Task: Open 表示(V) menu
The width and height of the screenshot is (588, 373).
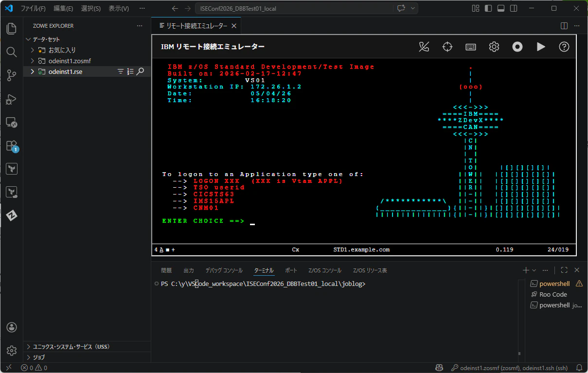Action: click(x=119, y=8)
